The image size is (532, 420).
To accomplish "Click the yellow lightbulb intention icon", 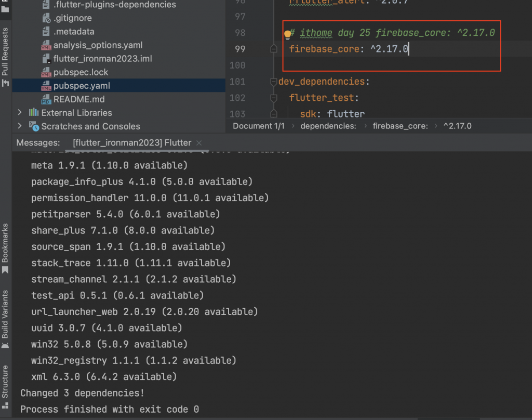I will tap(287, 34).
